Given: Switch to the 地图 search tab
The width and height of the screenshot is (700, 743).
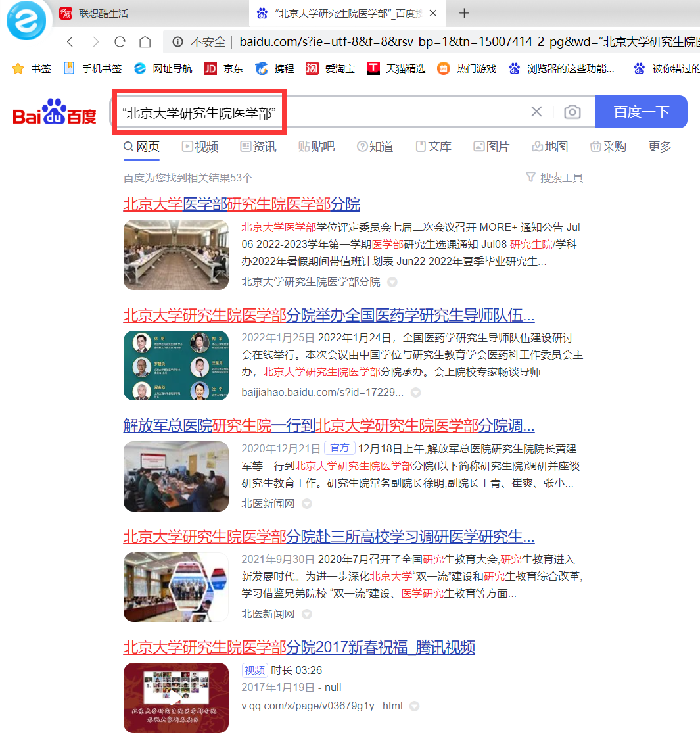Looking at the screenshot, I should pos(550,147).
